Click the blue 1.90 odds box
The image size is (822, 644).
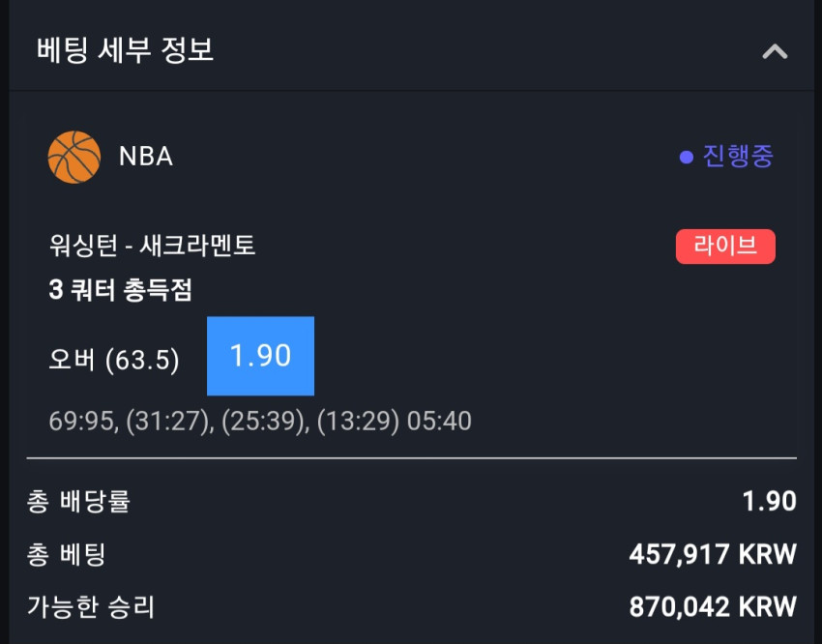click(260, 356)
